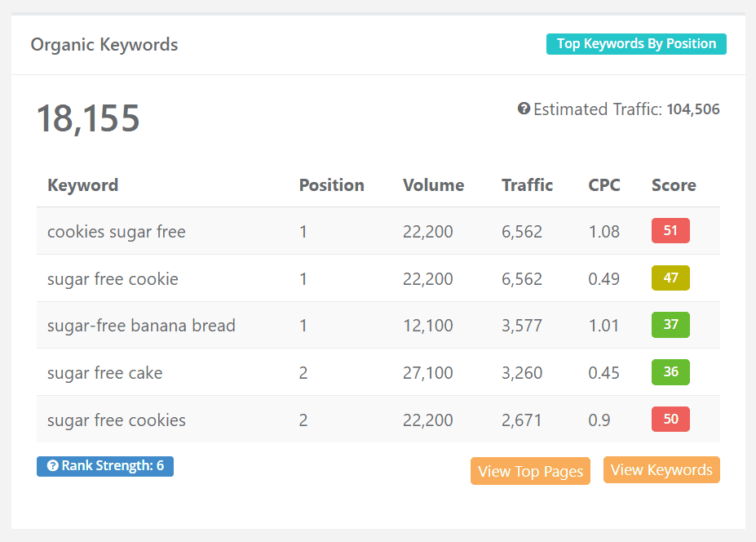Click the yellow score badge 47
The height and width of the screenshot is (542, 756).
(670, 278)
